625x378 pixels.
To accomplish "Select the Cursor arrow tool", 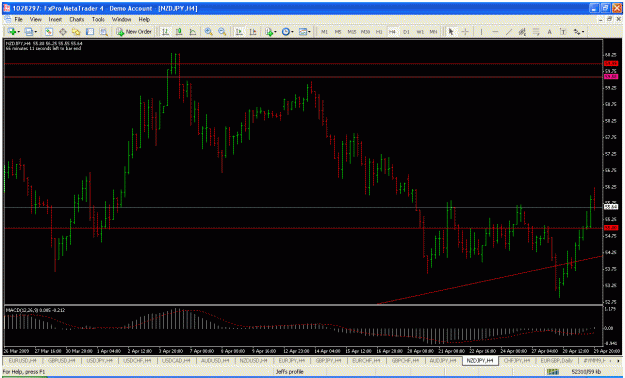I will click(451, 32).
